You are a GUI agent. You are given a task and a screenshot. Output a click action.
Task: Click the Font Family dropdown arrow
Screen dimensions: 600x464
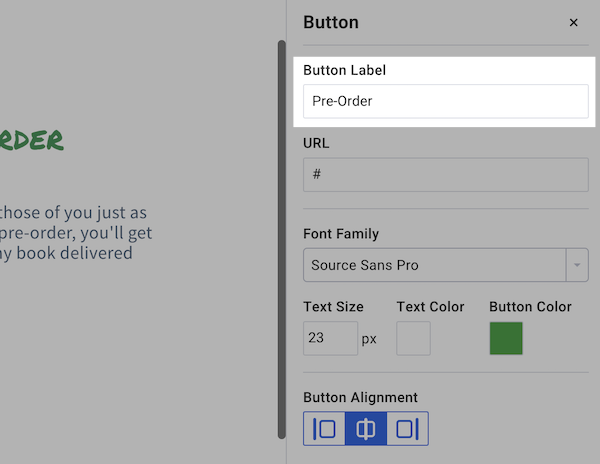tap(577, 265)
